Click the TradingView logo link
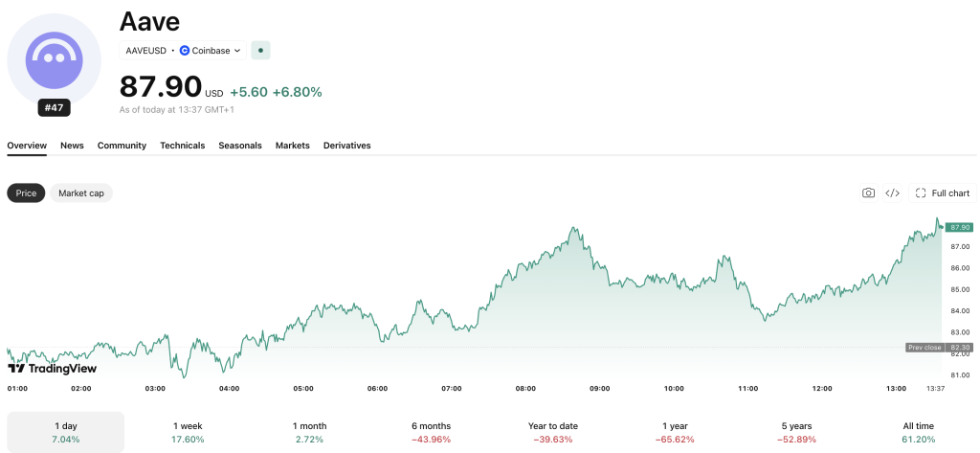The height and width of the screenshot is (453, 980). (53, 369)
